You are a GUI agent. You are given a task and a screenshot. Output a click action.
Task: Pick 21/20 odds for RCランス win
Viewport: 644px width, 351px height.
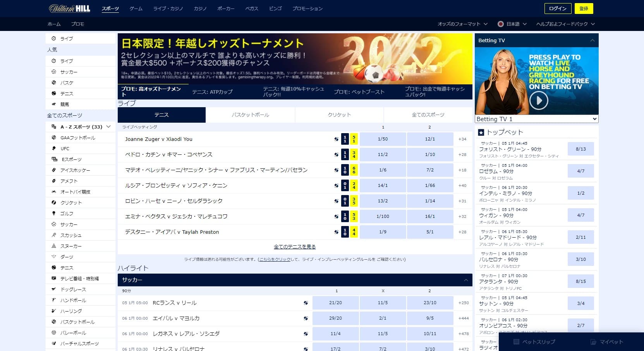(x=335, y=303)
